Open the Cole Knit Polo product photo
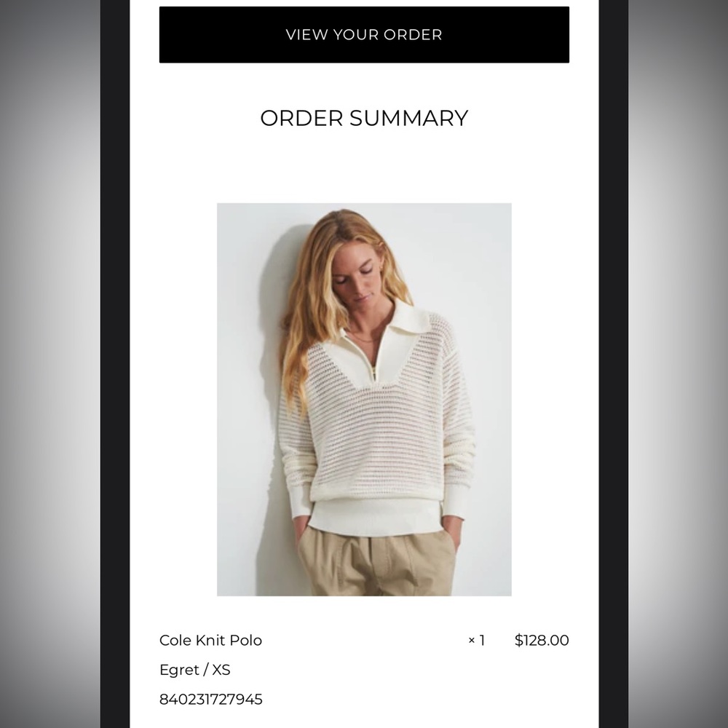 click(x=364, y=399)
